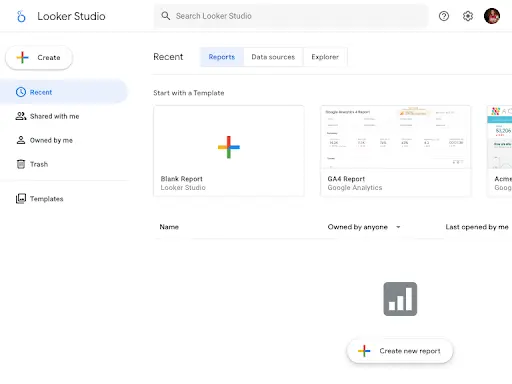Switch to the Reports tab
Image resolution: width=512 pixels, height=384 pixels.
pyautogui.click(x=222, y=57)
